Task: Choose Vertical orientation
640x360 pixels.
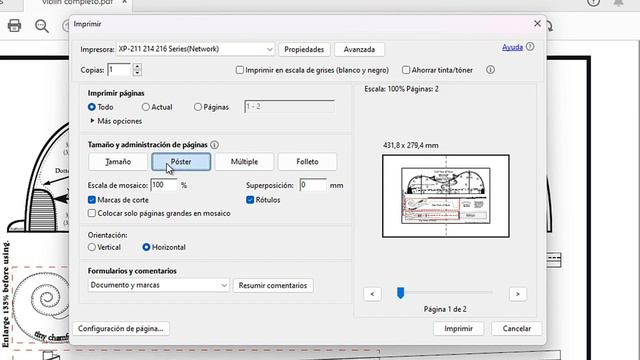Action: pyautogui.click(x=92, y=247)
